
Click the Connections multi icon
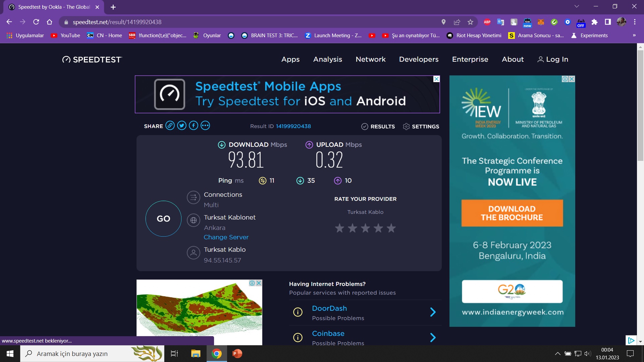click(194, 197)
